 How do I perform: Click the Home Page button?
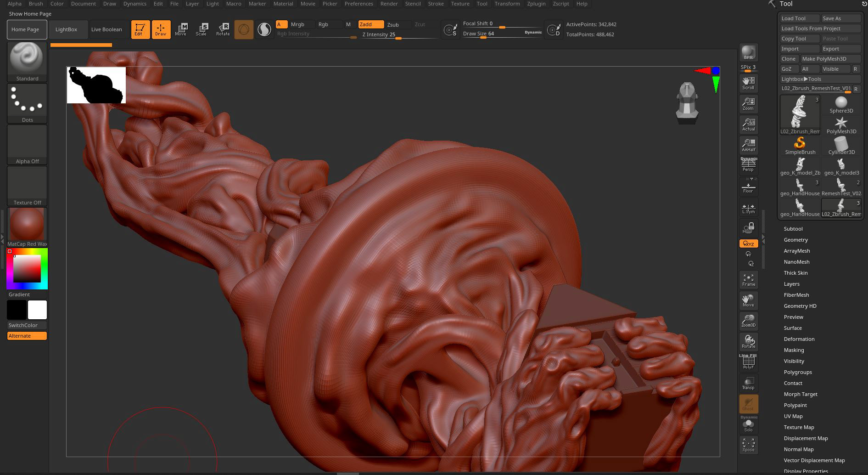click(27, 29)
